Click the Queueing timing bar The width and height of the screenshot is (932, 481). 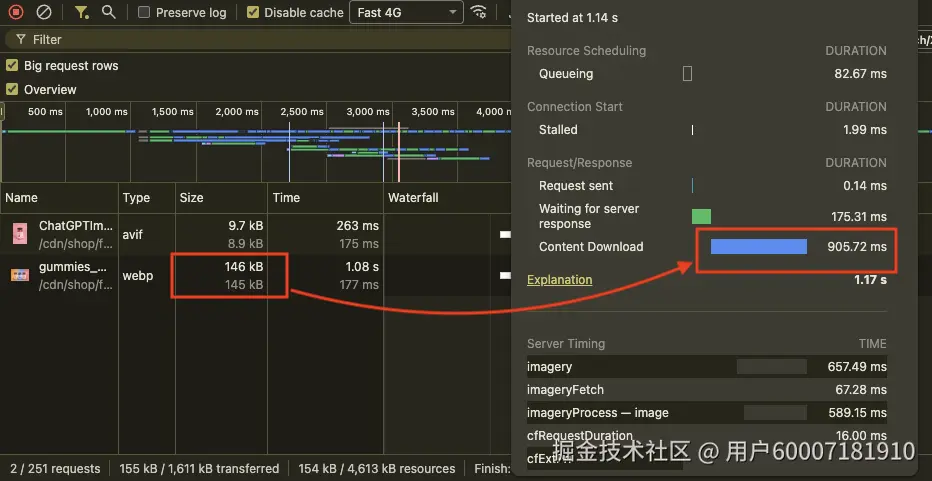687,74
